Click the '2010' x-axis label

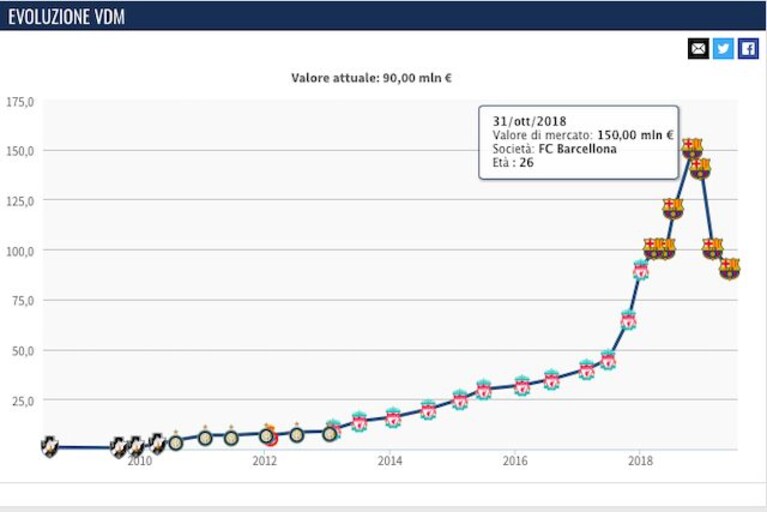click(x=139, y=461)
